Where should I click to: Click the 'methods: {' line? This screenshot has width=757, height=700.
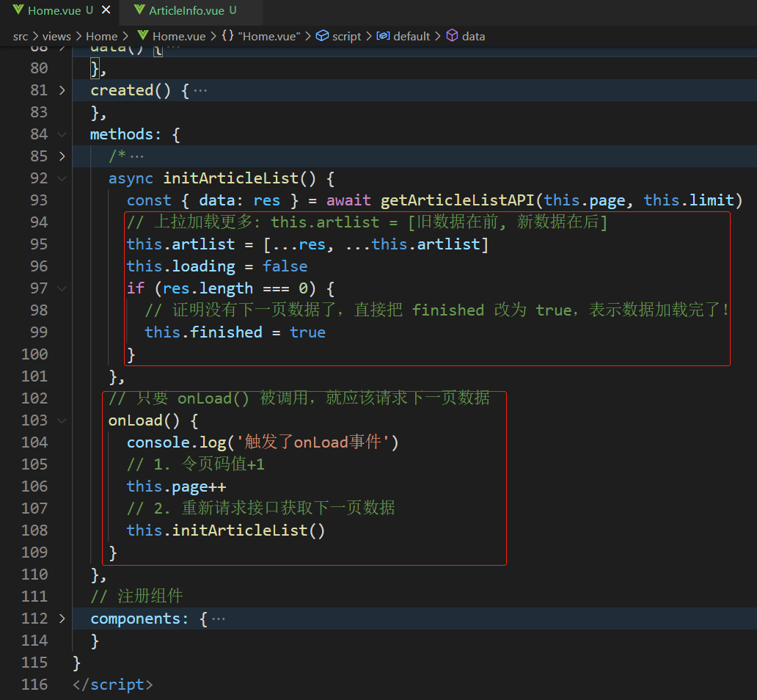pos(135,134)
